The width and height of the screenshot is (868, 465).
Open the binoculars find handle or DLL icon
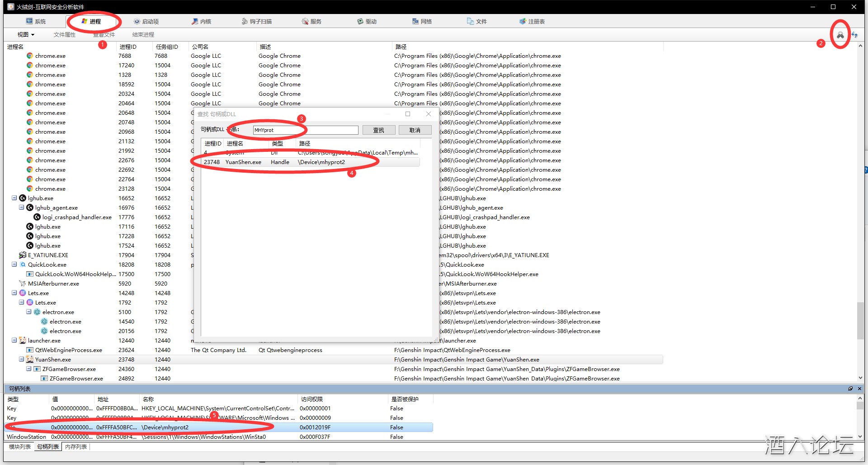[840, 35]
